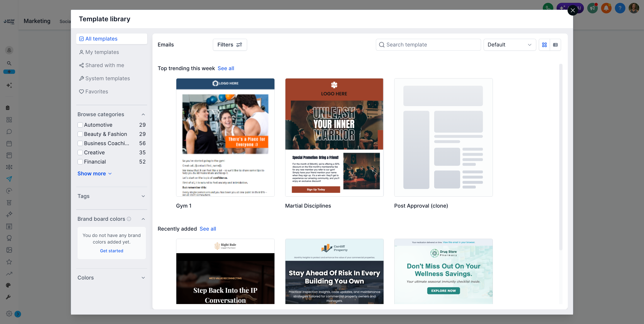
Task: Select the System templates tab
Action: point(111,78)
